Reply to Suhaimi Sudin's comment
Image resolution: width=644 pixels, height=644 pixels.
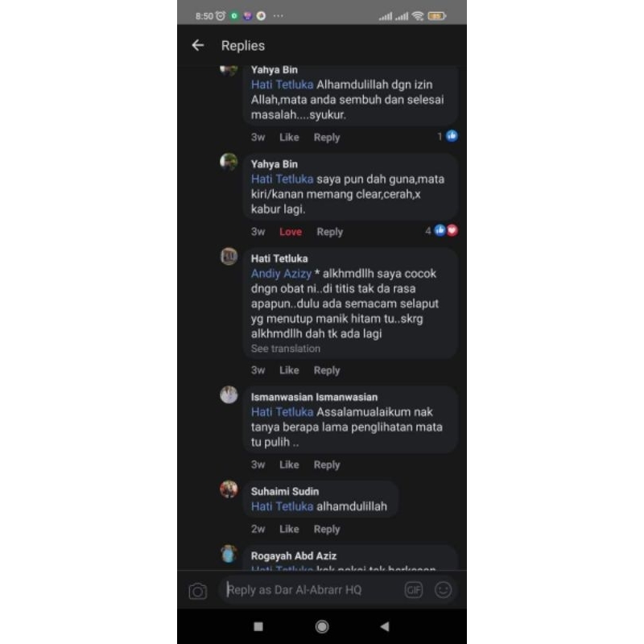point(327,529)
